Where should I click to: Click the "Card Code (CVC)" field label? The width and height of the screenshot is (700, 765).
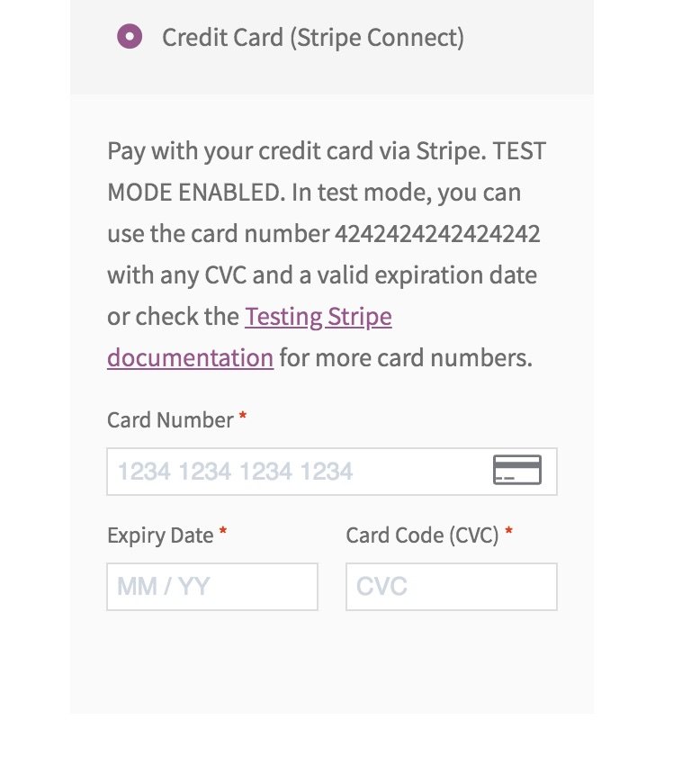423,535
